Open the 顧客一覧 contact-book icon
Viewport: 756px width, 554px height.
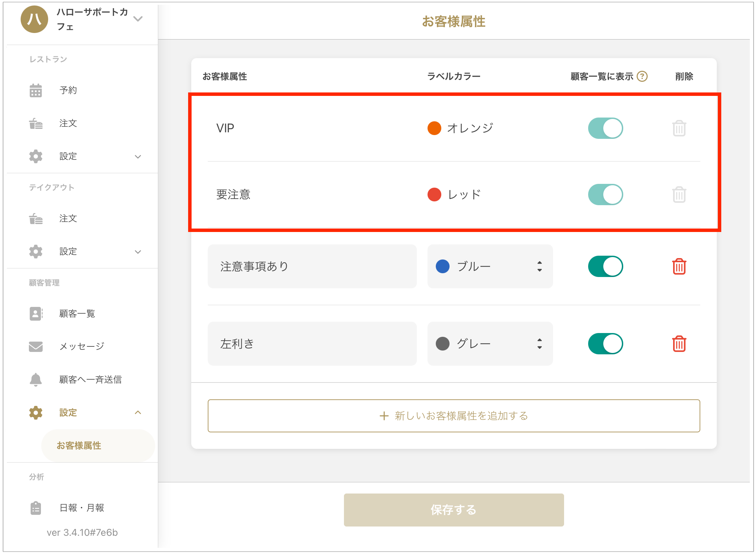tap(36, 313)
